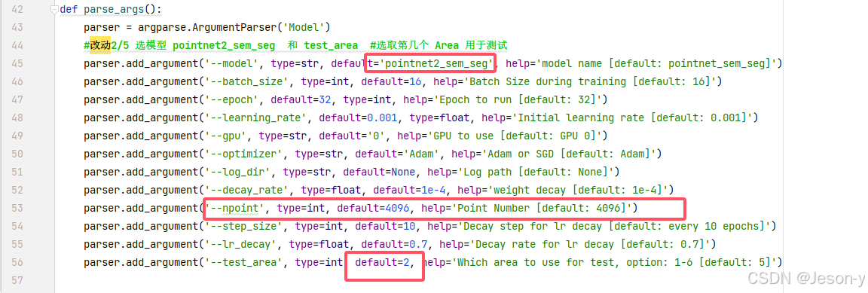
Task: Click default=0.7 on the lr_decay line
Action: [x=385, y=244]
